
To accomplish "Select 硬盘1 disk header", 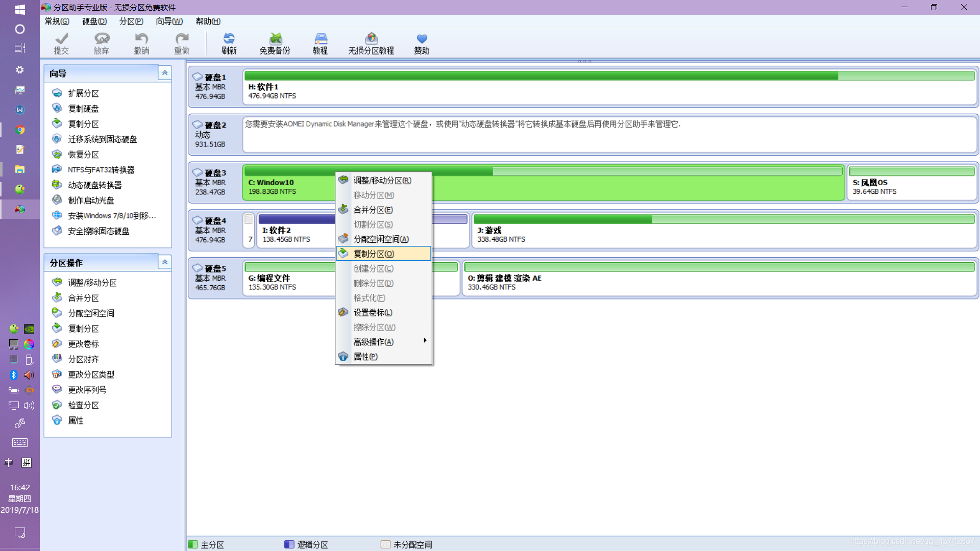I will 215,86.
